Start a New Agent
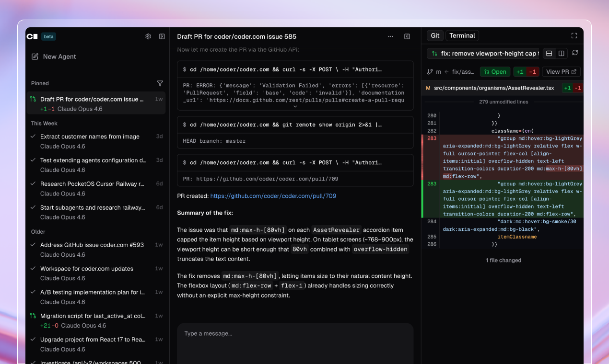Image resolution: width=609 pixels, height=364 pixels. [x=54, y=57]
